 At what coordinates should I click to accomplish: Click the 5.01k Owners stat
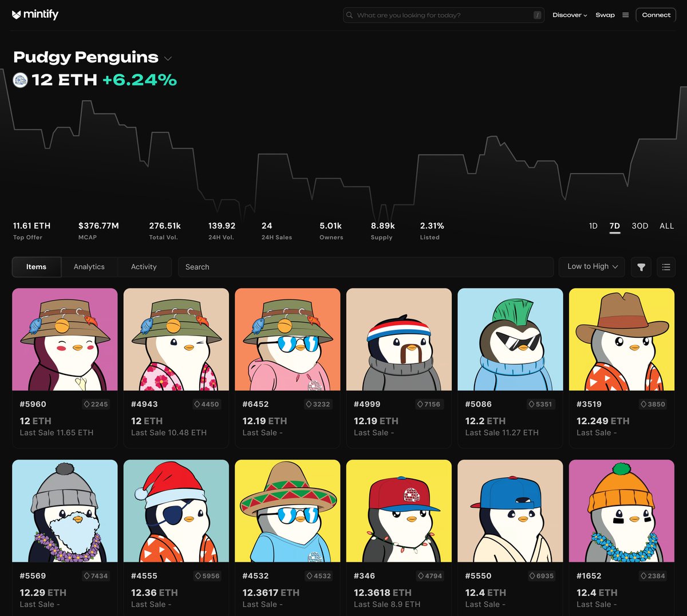(331, 231)
